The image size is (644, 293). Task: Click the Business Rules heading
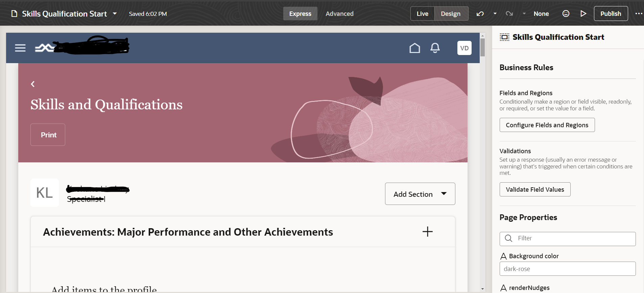pyautogui.click(x=526, y=68)
